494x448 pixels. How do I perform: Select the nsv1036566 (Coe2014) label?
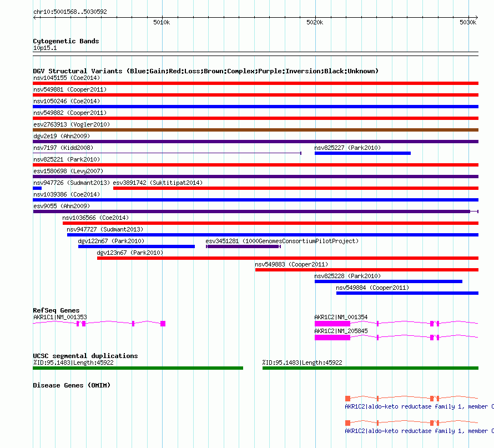pos(95,218)
